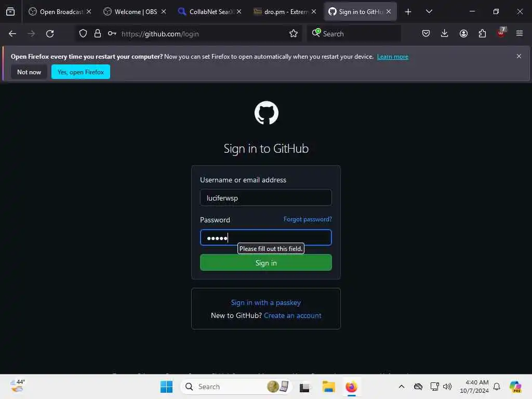This screenshot has height=399, width=532.
Task: Open the Learn more link
Action: pyautogui.click(x=393, y=57)
